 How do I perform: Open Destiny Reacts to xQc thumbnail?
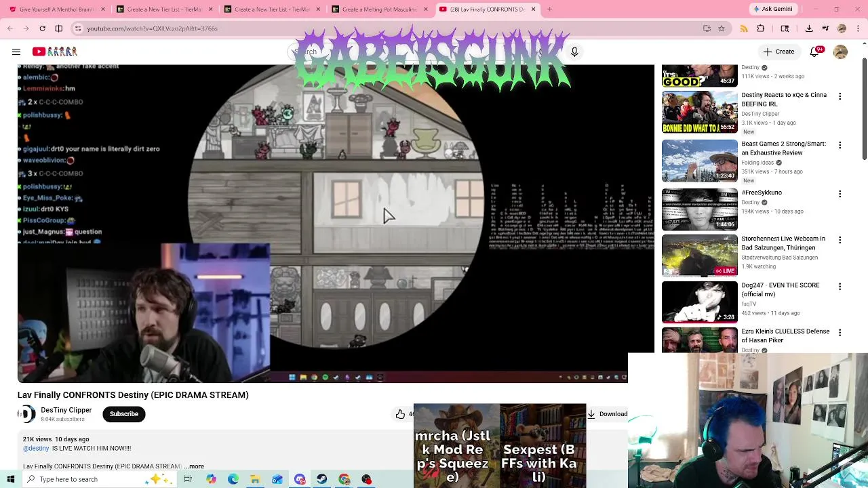[x=699, y=112]
